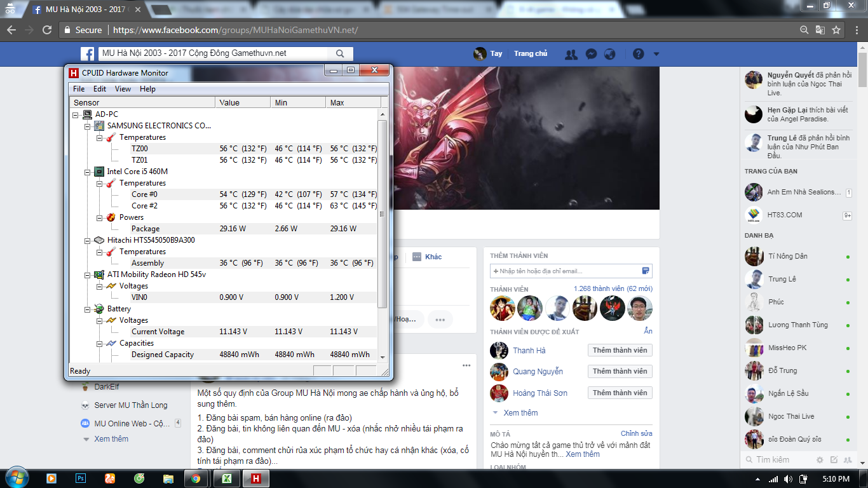
Task: Open chat settings gear in sidebar
Action: tap(820, 459)
